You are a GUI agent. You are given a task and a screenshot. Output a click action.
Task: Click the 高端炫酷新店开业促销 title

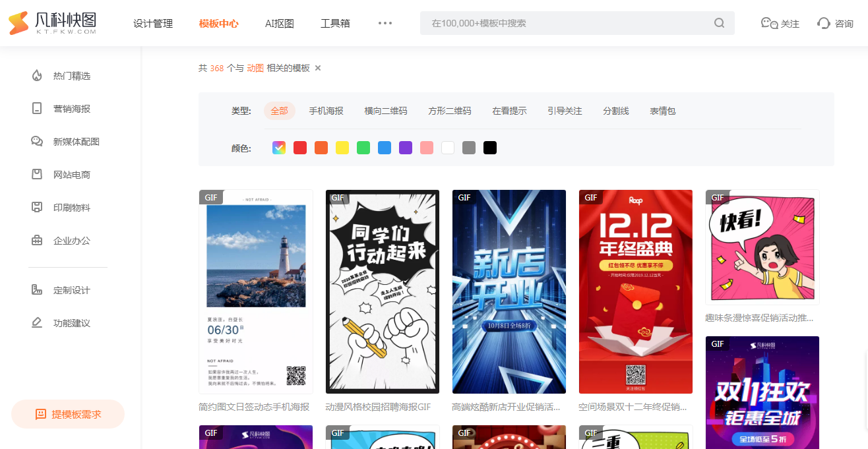click(x=506, y=407)
